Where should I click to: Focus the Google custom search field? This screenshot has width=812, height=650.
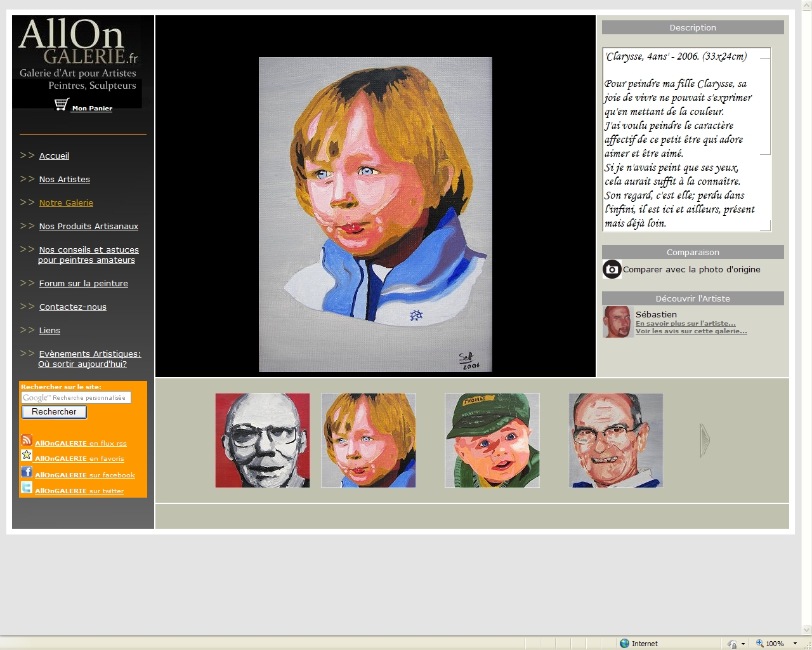[76, 397]
